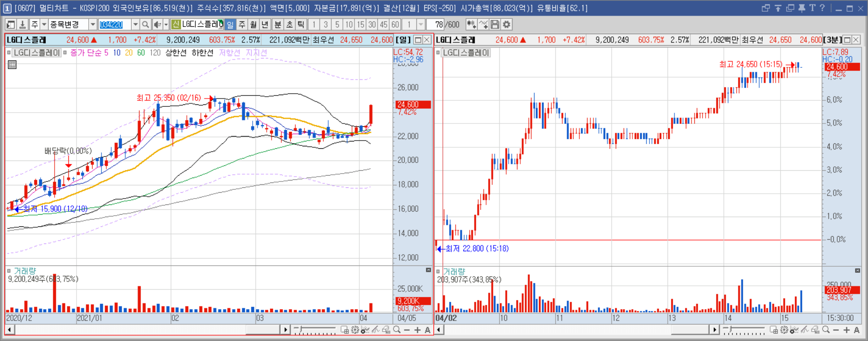Select the 초 (second) period toggle
The width and height of the screenshot is (868, 341).
(290, 24)
